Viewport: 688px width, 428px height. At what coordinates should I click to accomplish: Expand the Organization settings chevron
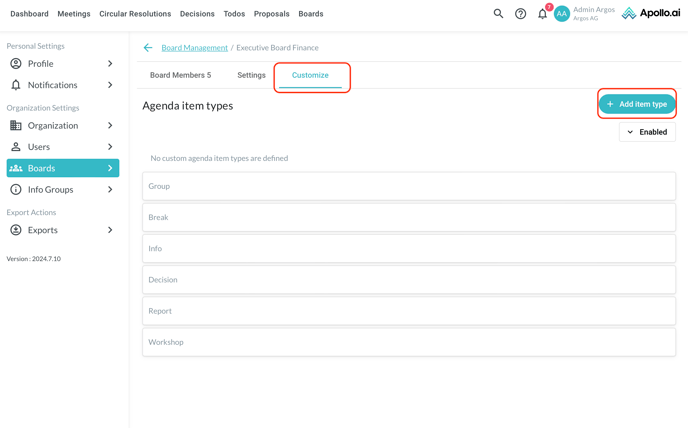click(x=110, y=126)
